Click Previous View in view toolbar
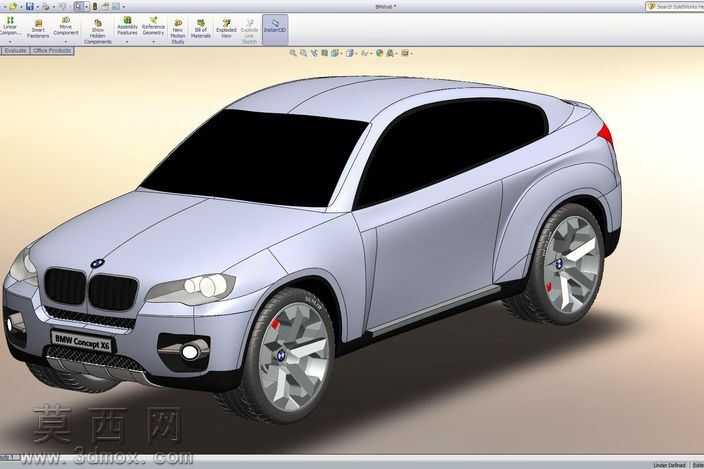Screen dimensions: 704x469 (314, 53)
